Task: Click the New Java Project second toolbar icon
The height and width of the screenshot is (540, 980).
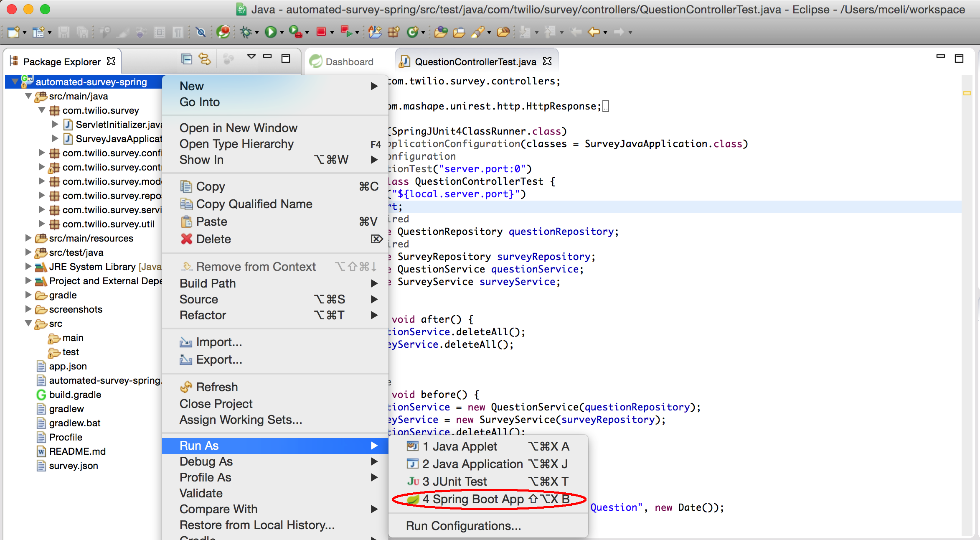Action: (x=38, y=32)
